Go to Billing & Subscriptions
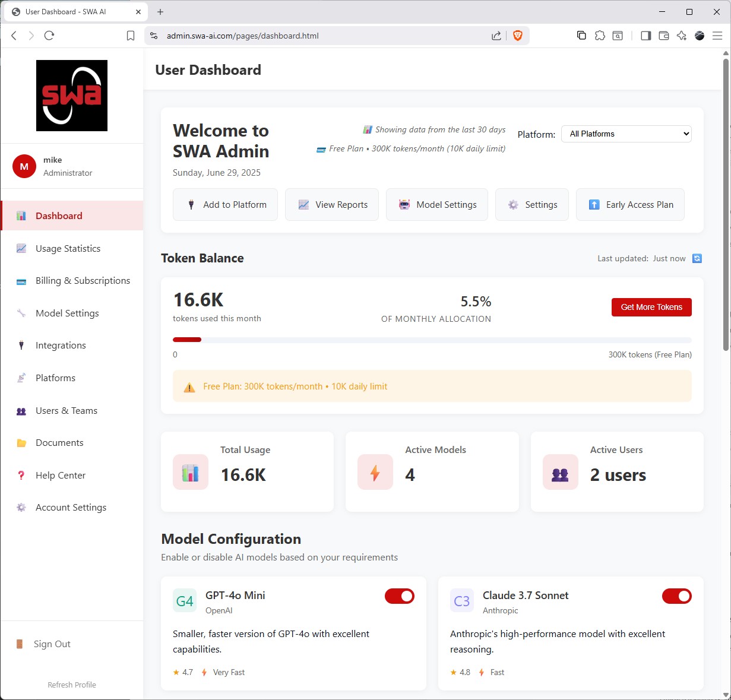 click(72, 281)
